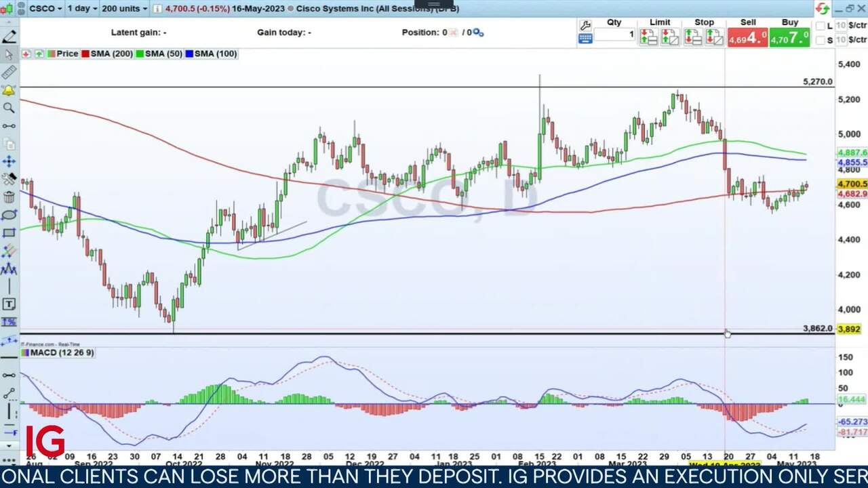868x488 pixels.
Task: Open SMA (50) indicator settings
Action: (159, 54)
